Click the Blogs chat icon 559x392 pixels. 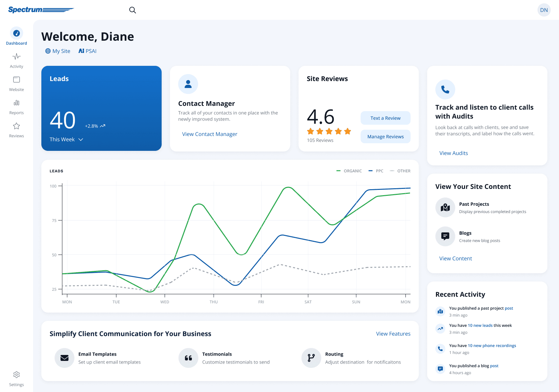[x=445, y=236]
